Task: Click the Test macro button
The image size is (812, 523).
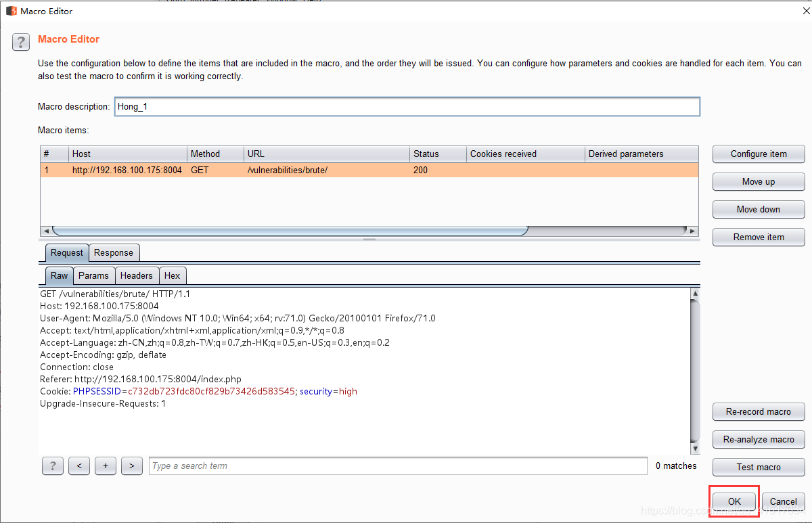Action: click(x=759, y=467)
